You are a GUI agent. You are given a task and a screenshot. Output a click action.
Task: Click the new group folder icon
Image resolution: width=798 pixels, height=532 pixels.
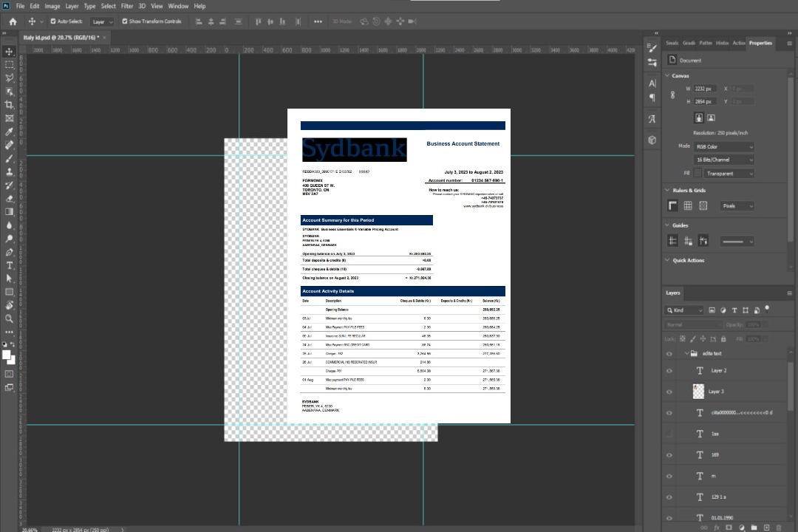tap(754, 528)
